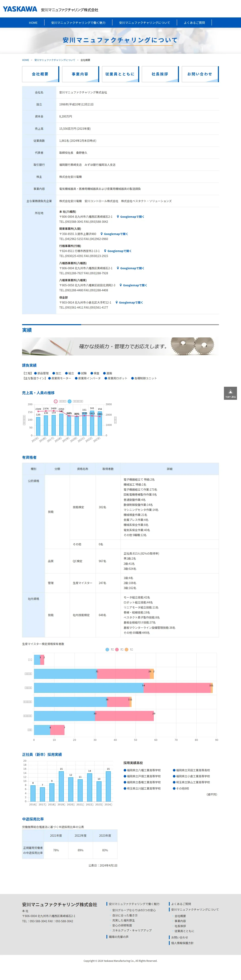Open Googlemapで開く link for 行橋事業所(行橋)
The height and width of the screenshot is (980, 241).
point(119,251)
